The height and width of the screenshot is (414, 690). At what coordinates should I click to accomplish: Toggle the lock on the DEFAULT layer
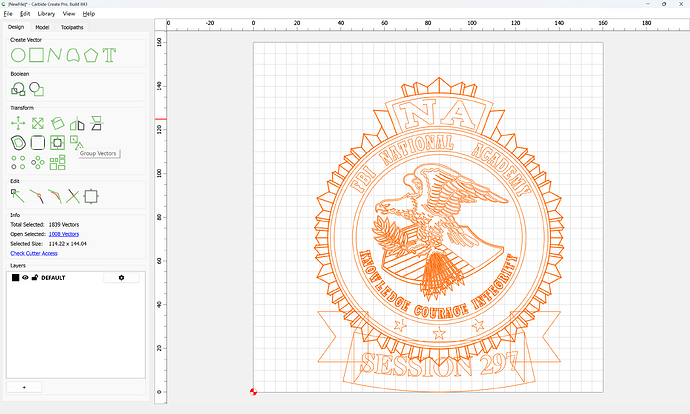35,278
